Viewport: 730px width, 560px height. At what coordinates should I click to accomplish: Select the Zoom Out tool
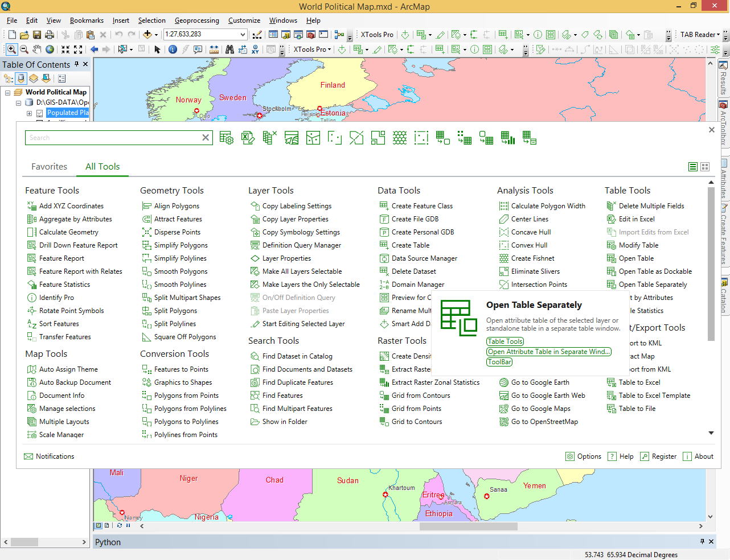24,50
